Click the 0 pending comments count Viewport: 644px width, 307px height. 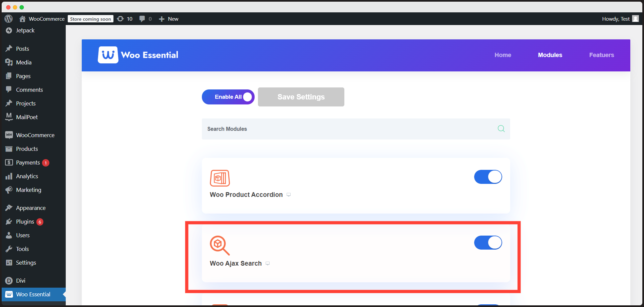pyautogui.click(x=150, y=19)
